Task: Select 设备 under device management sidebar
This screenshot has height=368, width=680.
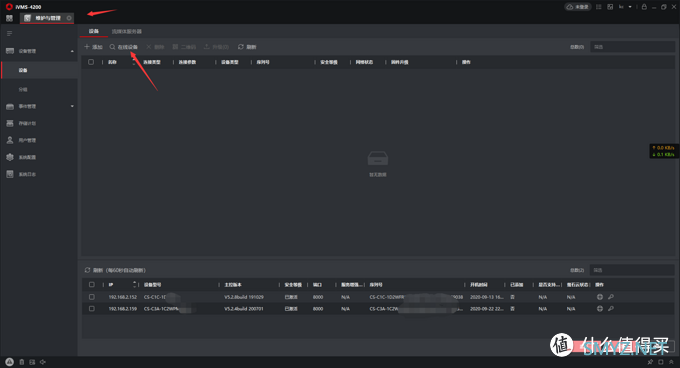Action: (x=39, y=70)
